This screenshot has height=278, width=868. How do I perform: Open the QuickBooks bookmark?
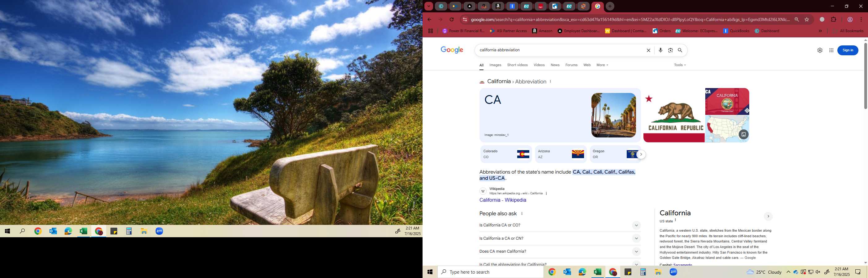pos(736,31)
